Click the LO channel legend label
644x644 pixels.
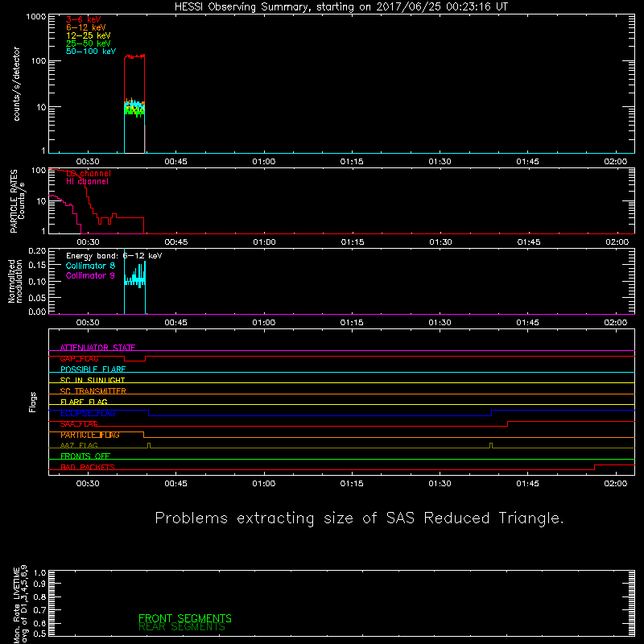pyautogui.click(x=89, y=173)
